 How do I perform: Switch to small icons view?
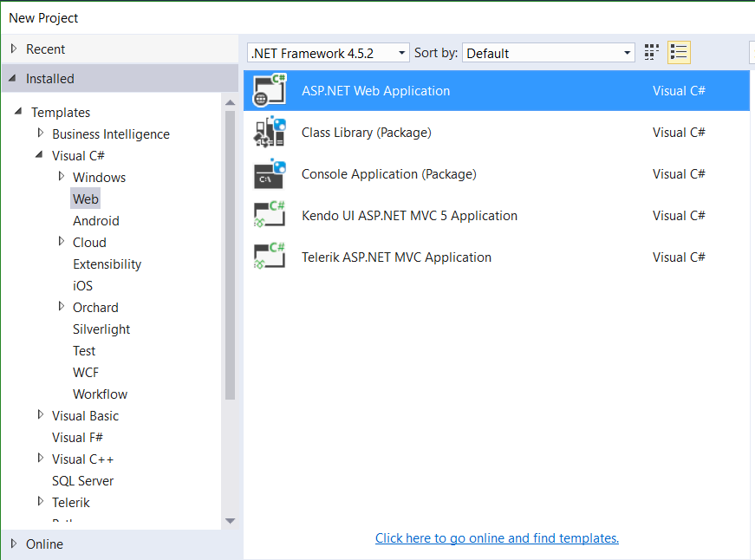tap(652, 53)
